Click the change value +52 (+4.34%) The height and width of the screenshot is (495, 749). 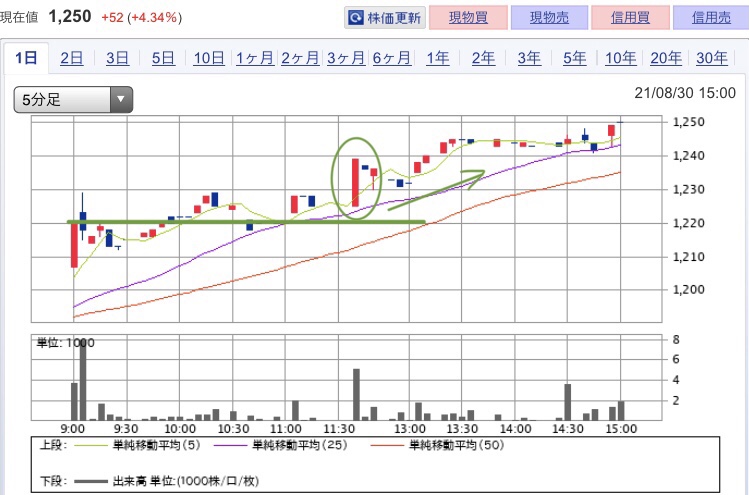141,18
